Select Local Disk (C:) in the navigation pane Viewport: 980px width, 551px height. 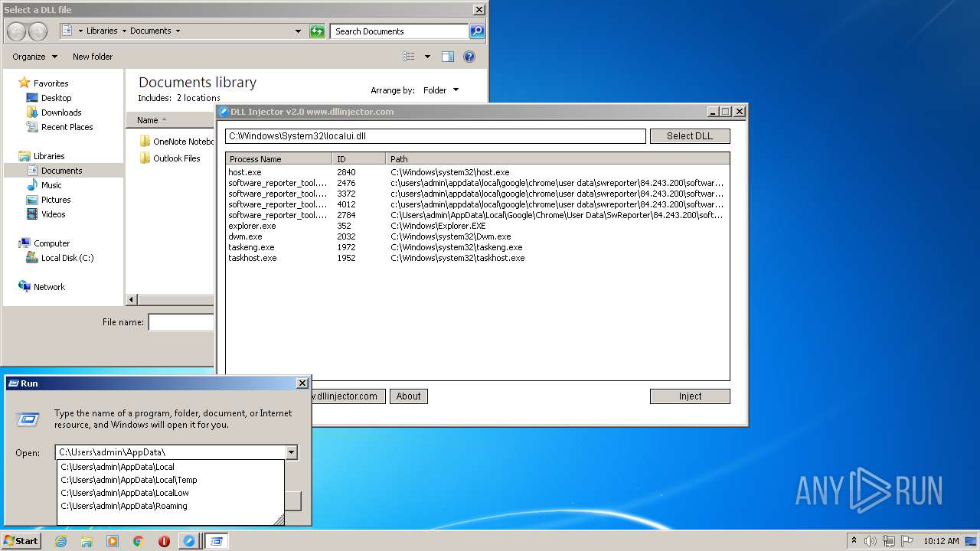coord(67,258)
